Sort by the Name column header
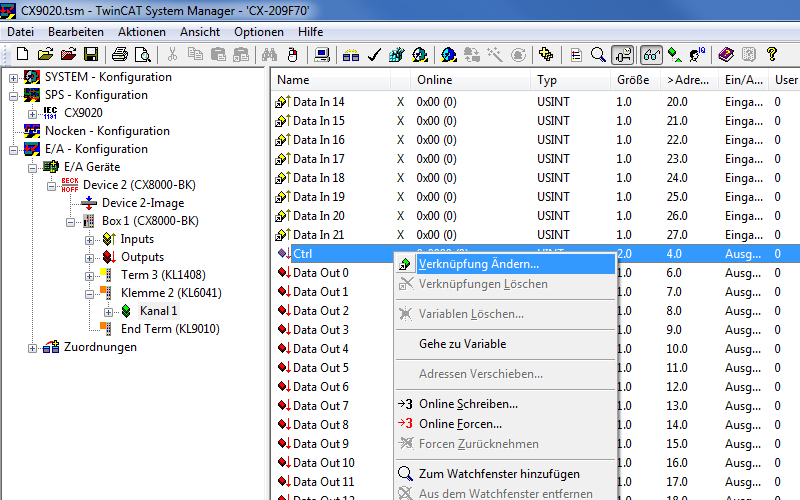The height and width of the screenshot is (500, 800). pos(331,80)
